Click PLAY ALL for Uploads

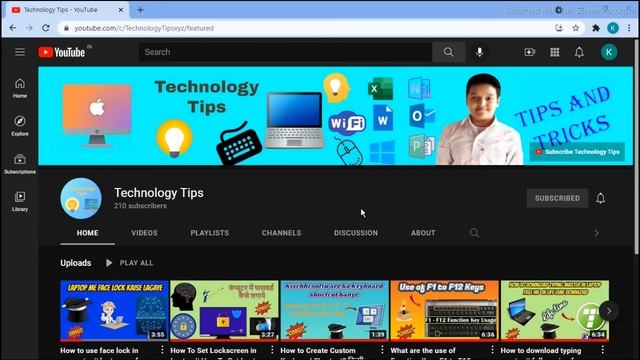click(129, 263)
